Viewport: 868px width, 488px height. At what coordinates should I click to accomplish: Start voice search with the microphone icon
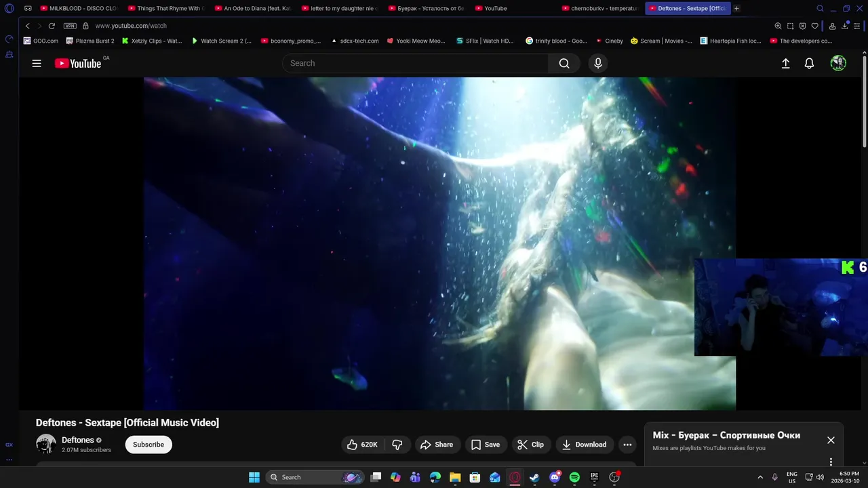pos(597,63)
